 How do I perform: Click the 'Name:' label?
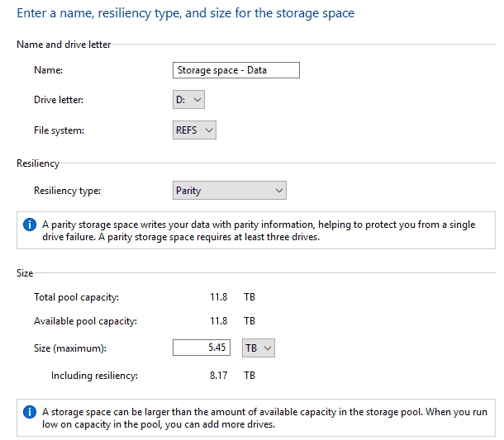coord(48,70)
